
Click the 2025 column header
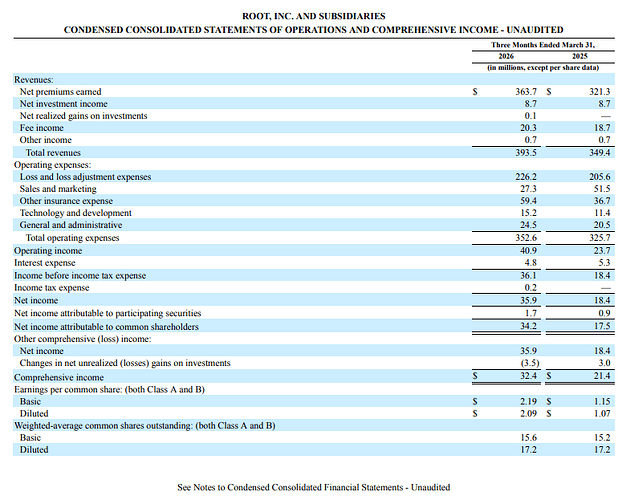(x=580, y=56)
